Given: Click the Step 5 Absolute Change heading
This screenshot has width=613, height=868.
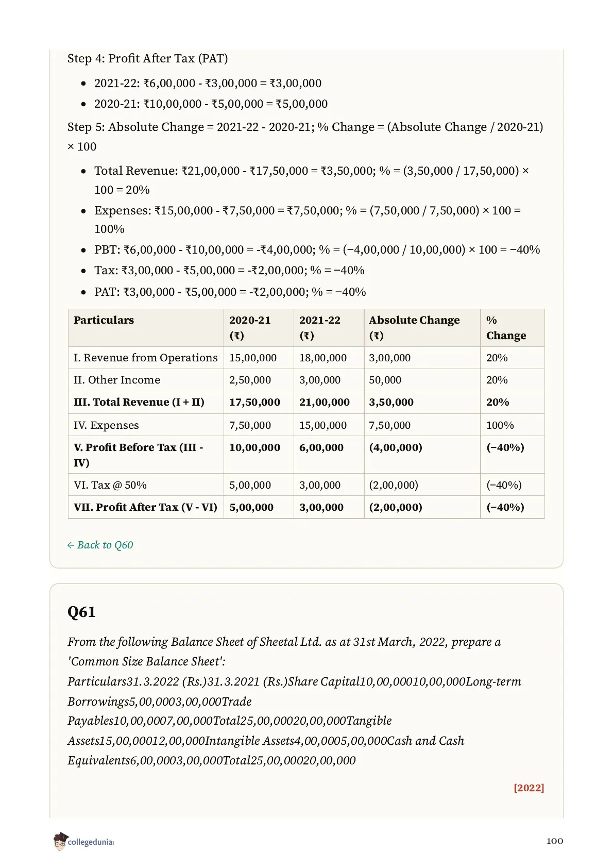Looking at the screenshot, I should pyautogui.click(x=305, y=137).
